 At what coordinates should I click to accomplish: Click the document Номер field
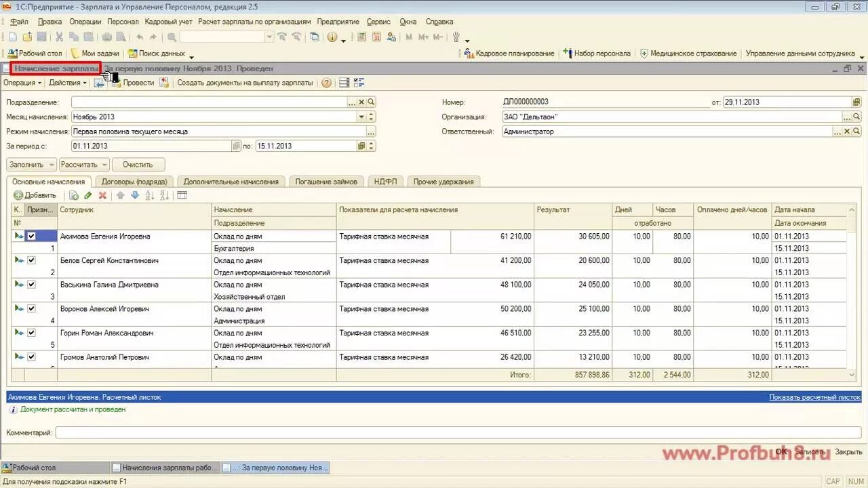(x=605, y=102)
